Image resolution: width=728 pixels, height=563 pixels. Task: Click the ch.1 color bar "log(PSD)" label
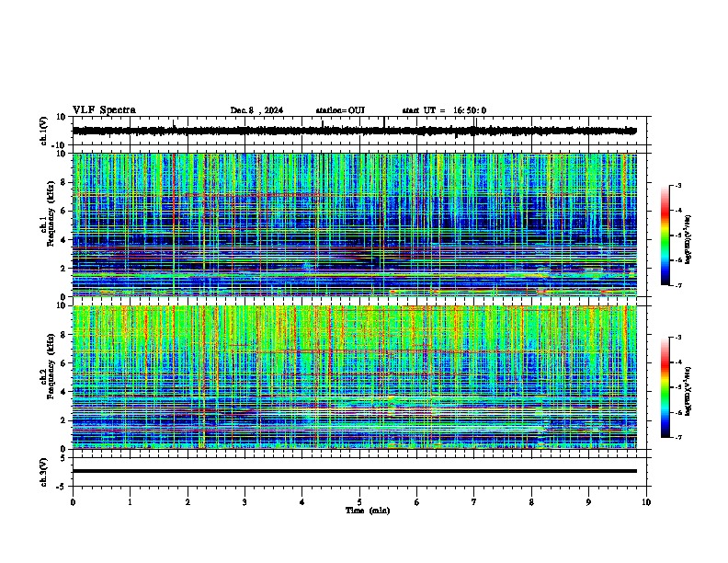click(688, 239)
